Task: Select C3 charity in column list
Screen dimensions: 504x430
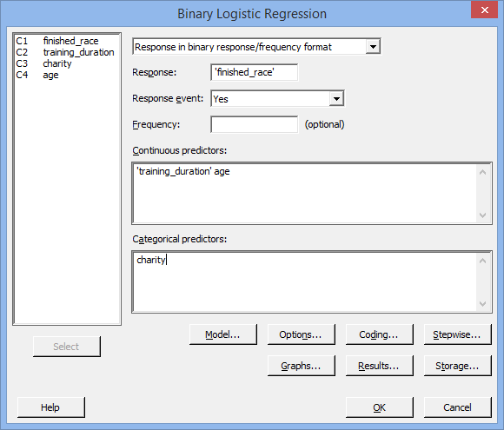Action: (x=67, y=63)
